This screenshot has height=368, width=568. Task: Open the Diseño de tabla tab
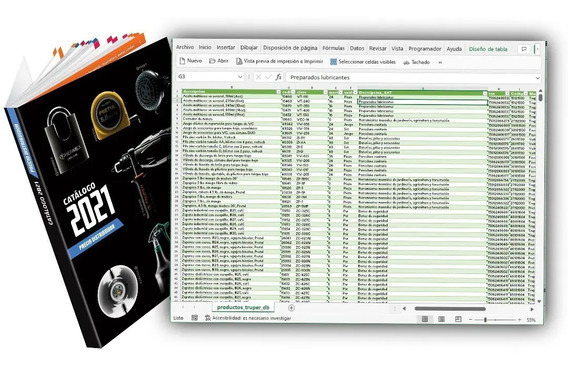click(x=488, y=49)
